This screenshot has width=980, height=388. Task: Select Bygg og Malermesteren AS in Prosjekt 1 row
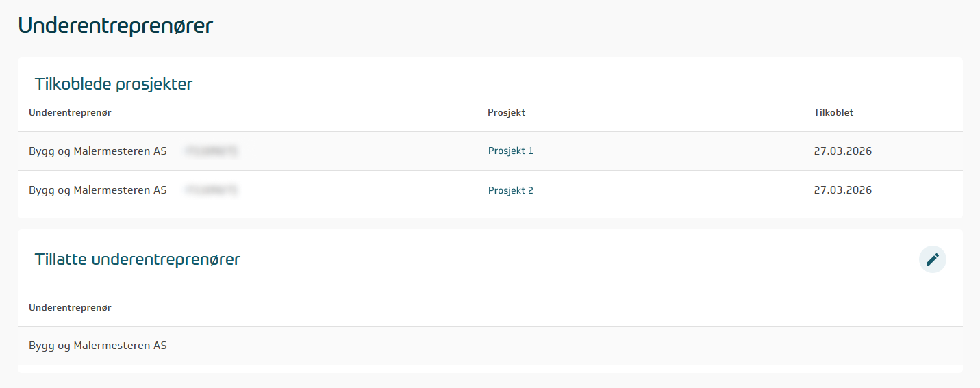[x=98, y=151]
